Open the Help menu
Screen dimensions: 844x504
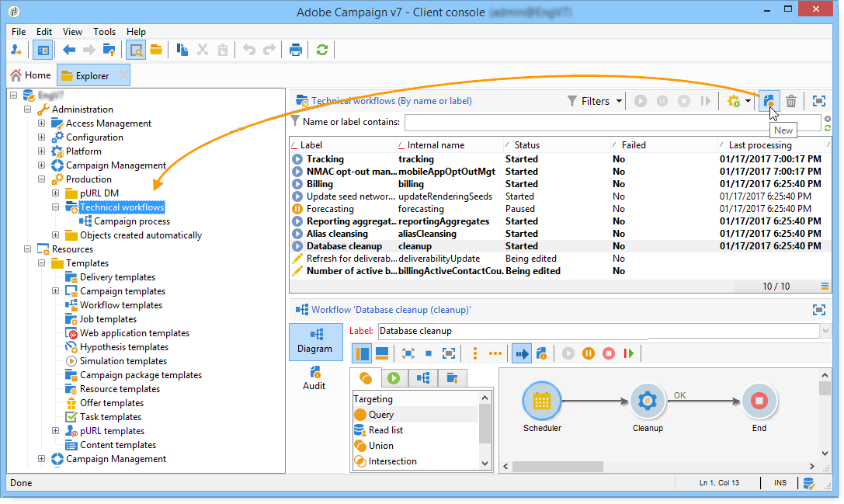(136, 32)
